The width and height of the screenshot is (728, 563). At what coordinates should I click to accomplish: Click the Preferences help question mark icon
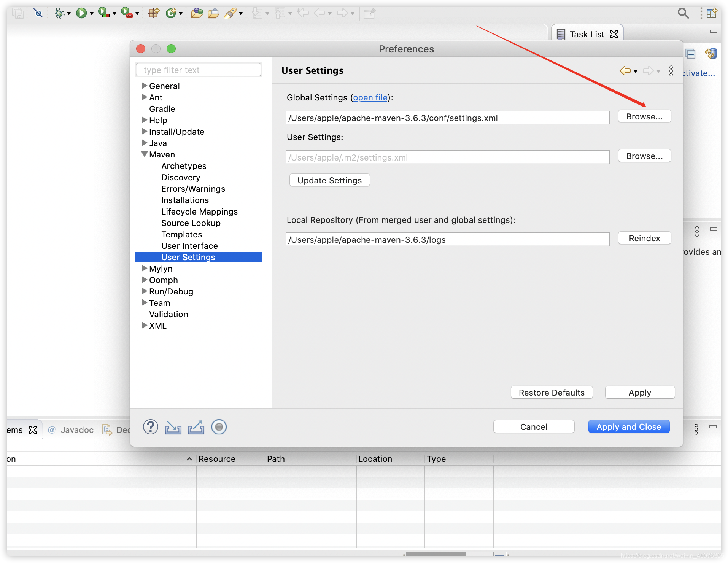[x=151, y=427]
